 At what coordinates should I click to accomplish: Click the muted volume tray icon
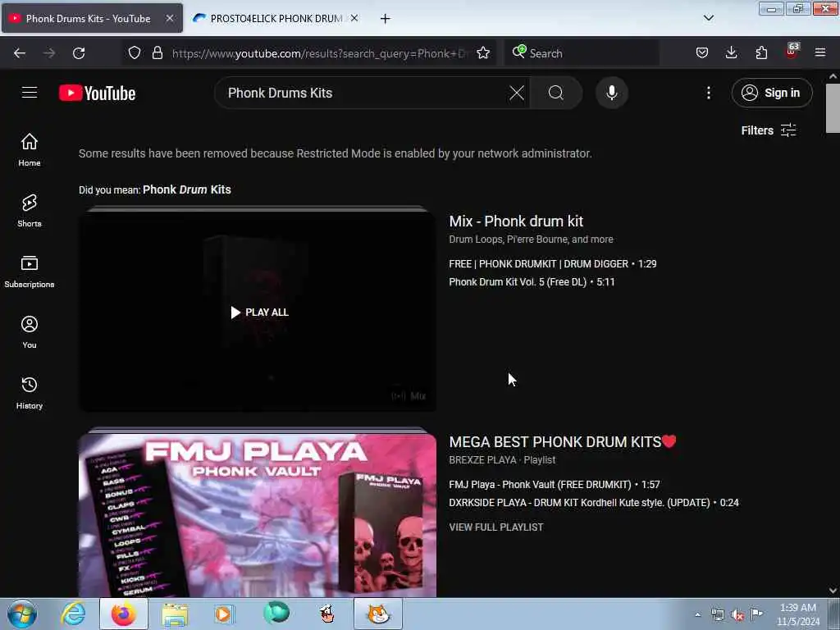tap(737, 615)
